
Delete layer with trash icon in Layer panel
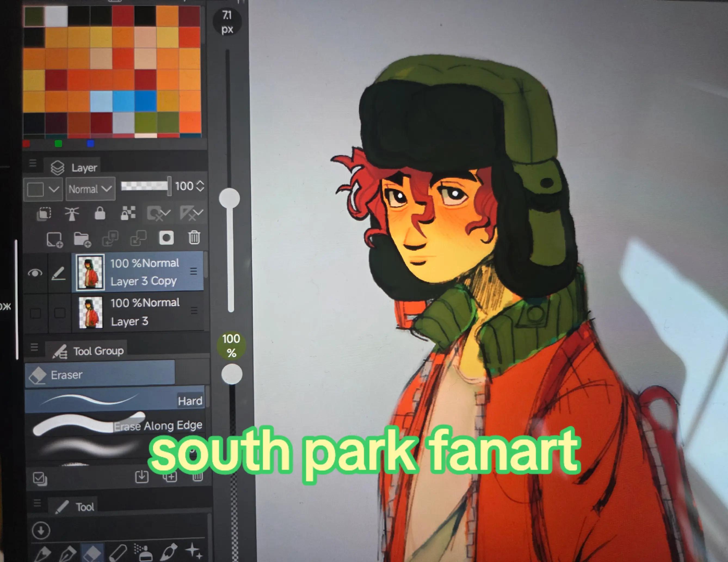click(x=194, y=237)
